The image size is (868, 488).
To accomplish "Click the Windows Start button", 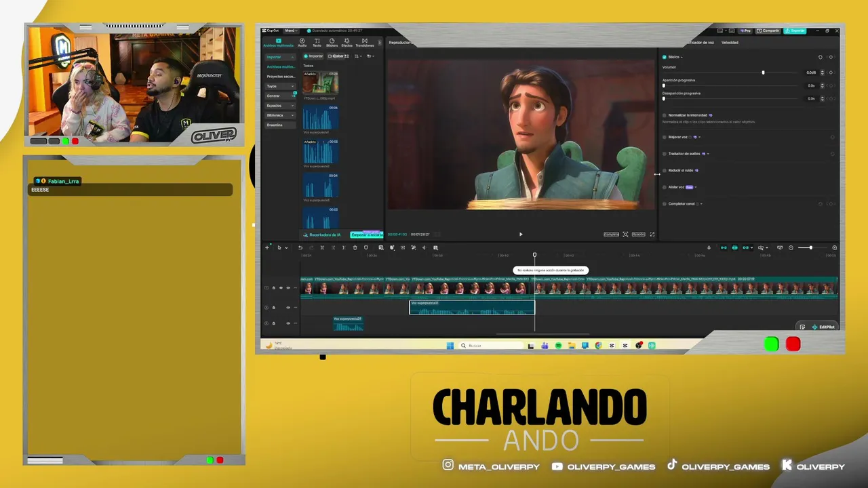I will click(x=450, y=346).
